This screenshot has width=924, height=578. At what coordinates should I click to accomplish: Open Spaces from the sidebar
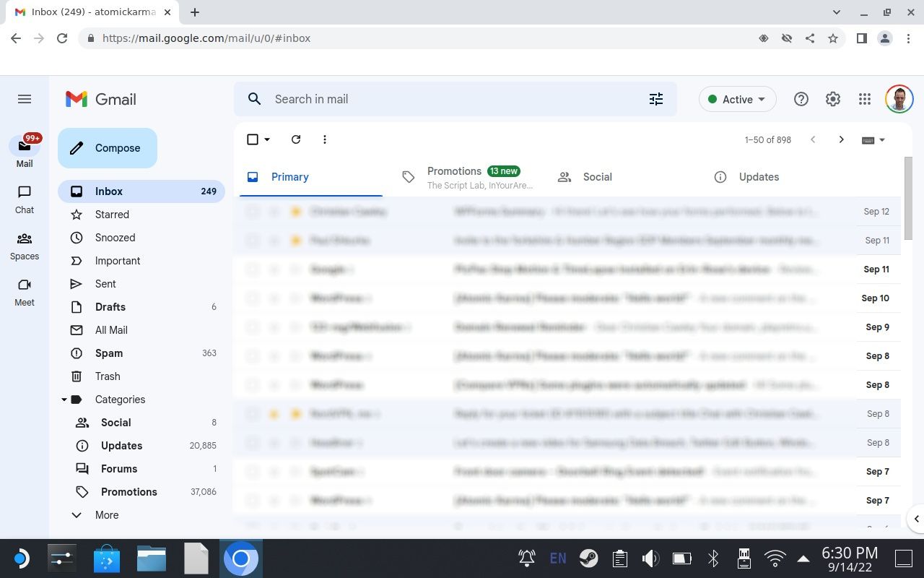24,246
